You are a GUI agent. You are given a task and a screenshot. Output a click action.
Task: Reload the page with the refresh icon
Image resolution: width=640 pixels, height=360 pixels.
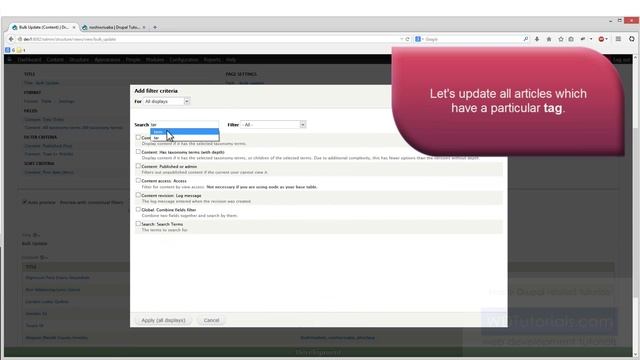tap(407, 39)
